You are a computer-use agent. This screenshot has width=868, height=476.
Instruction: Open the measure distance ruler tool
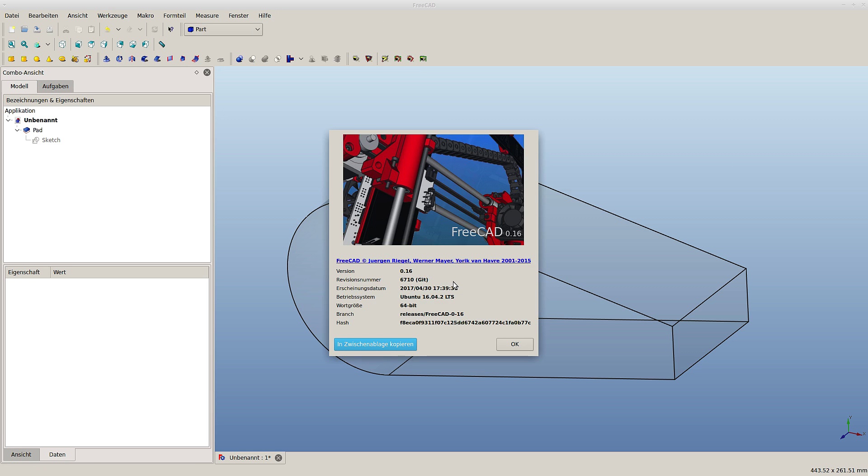coord(161,44)
